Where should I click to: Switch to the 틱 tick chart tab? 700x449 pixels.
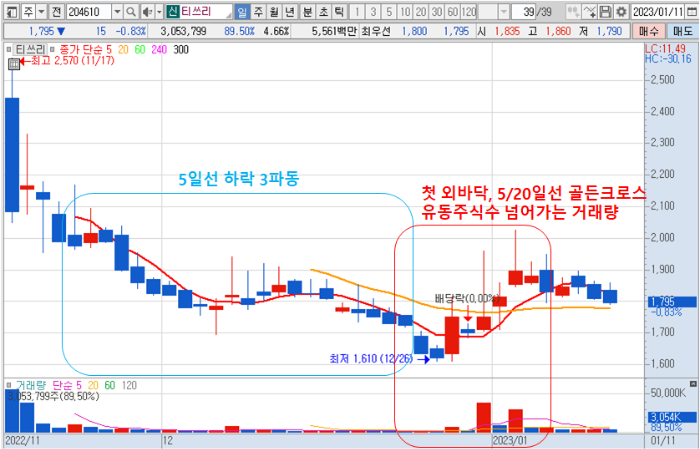(x=339, y=12)
